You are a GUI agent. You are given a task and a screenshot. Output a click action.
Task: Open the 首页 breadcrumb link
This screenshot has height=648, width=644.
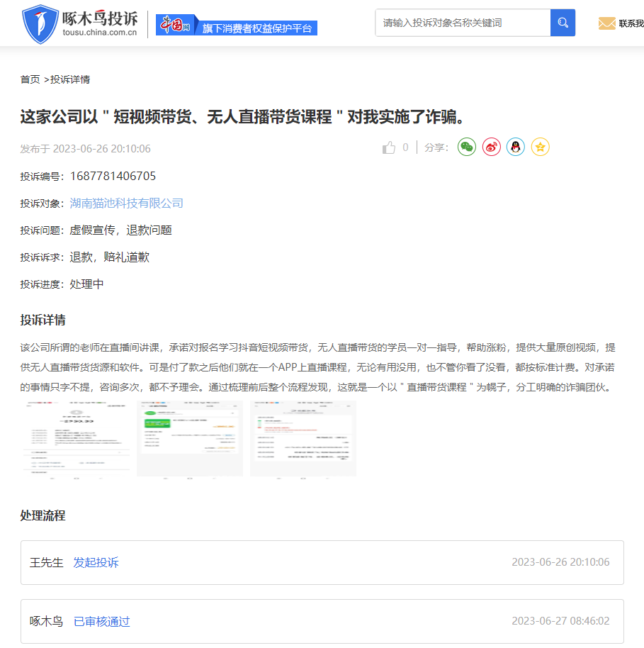click(x=29, y=80)
